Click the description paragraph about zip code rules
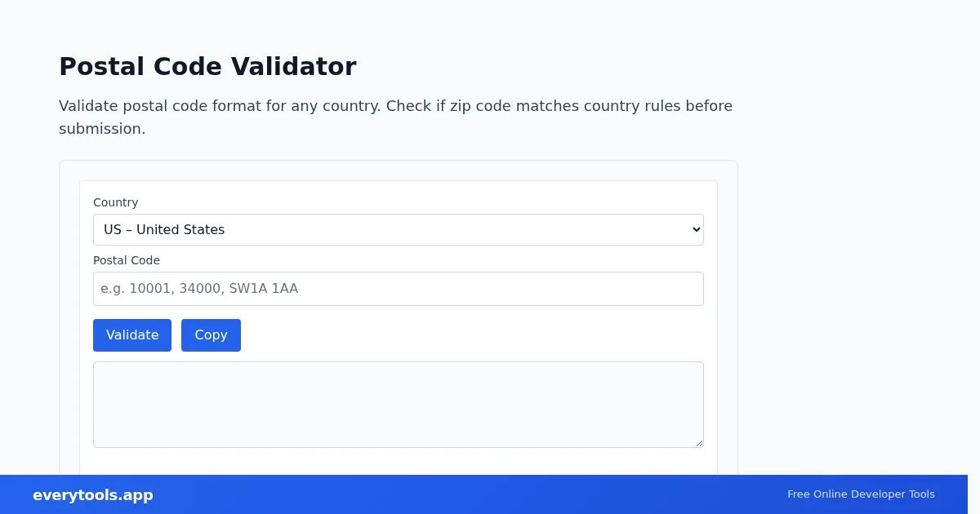This screenshot has width=980, height=514. (396, 117)
